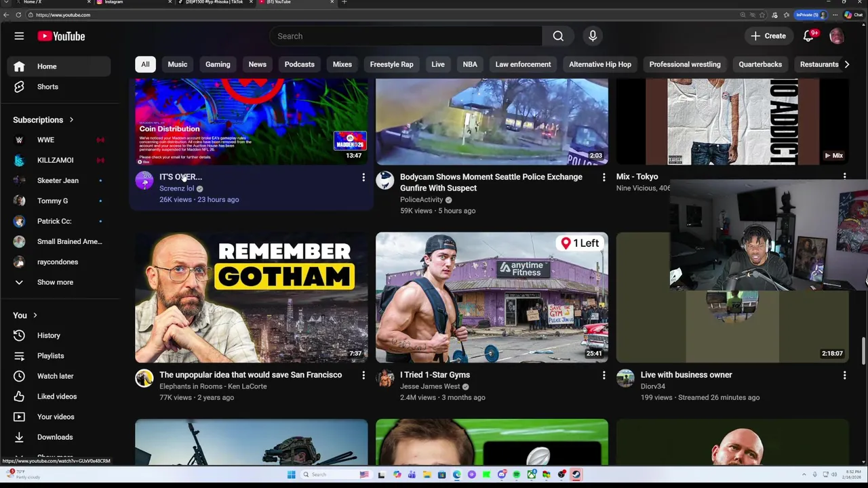Image resolution: width=868 pixels, height=488 pixels.
Task: Open the Patrick Cc: subscription
Action: (x=59, y=221)
